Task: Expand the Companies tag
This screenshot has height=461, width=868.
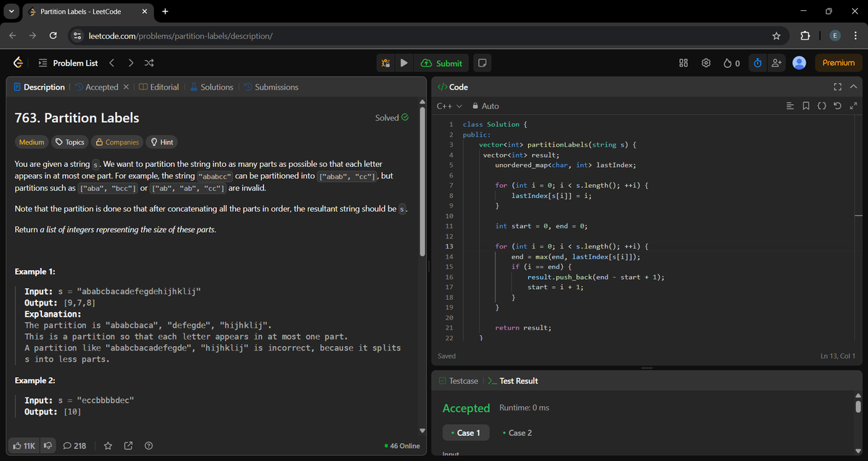Action: click(117, 142)
